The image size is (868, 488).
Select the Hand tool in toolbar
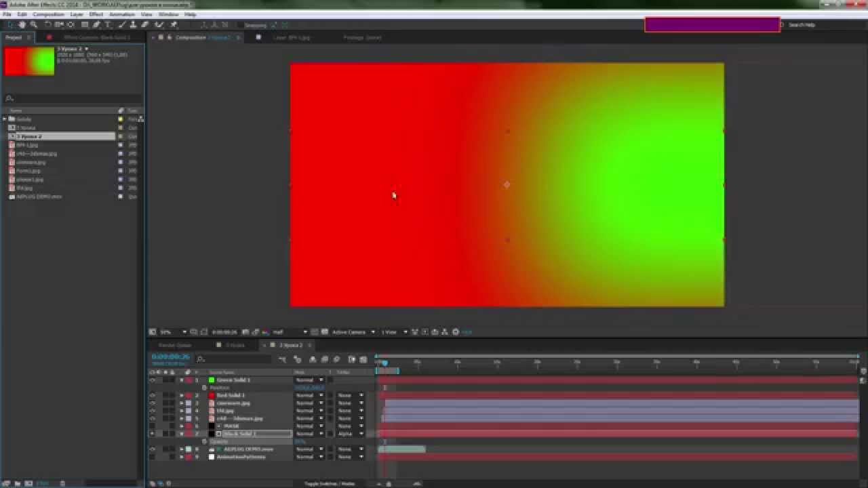point(22,25)
